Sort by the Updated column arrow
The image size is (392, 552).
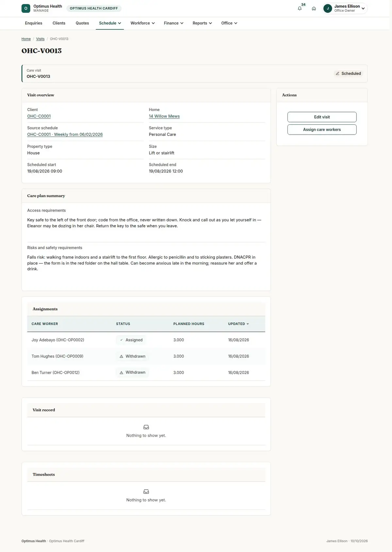[248, 324]
